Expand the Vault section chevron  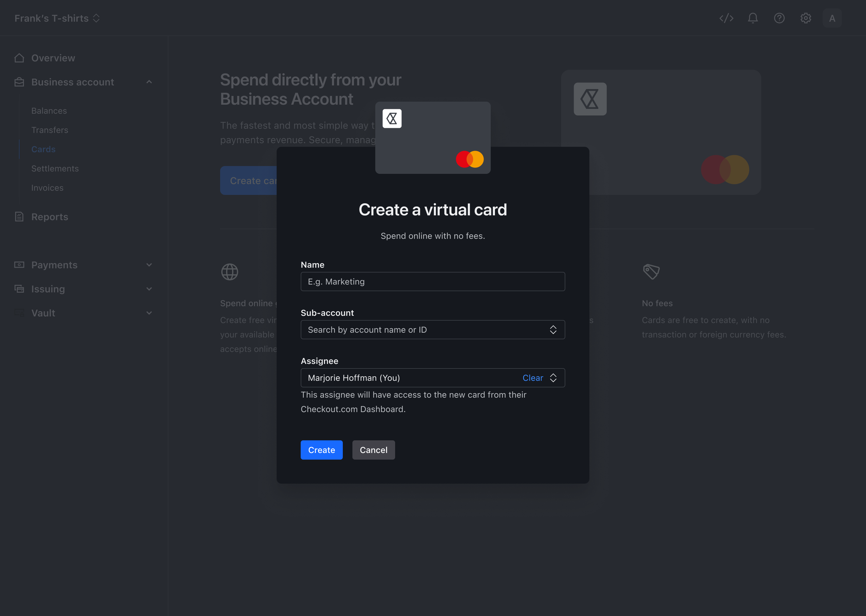coord(149,313)
